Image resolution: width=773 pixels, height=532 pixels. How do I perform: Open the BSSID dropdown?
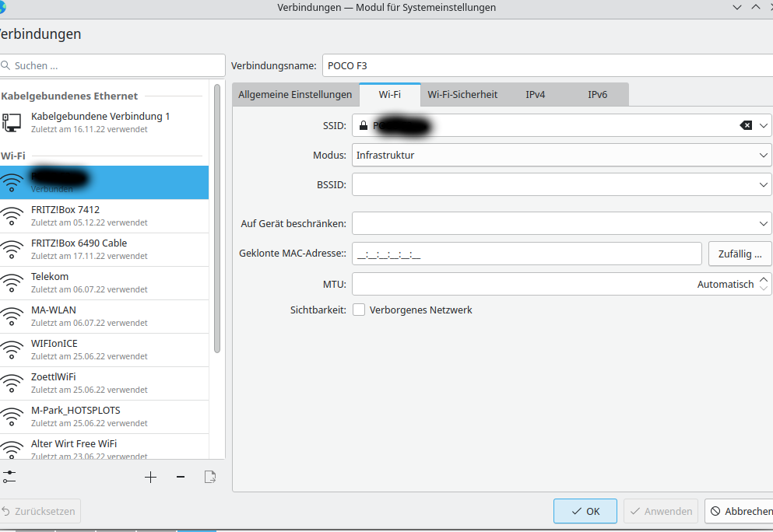tap(764, 184)
